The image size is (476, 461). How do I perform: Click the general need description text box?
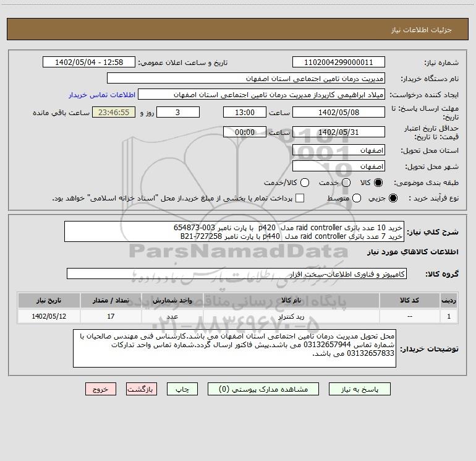coord(234,231)
